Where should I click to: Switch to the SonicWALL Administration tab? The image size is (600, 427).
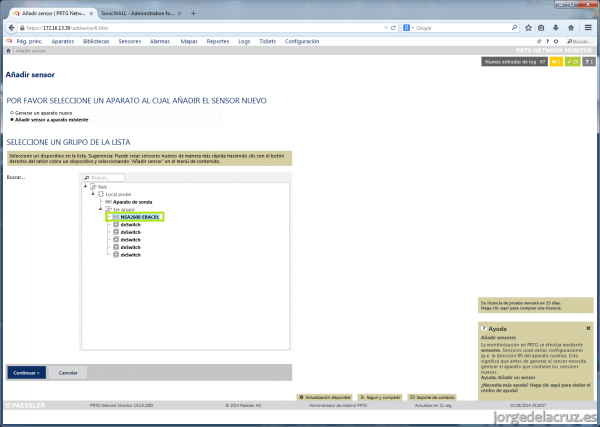point(137,13)
